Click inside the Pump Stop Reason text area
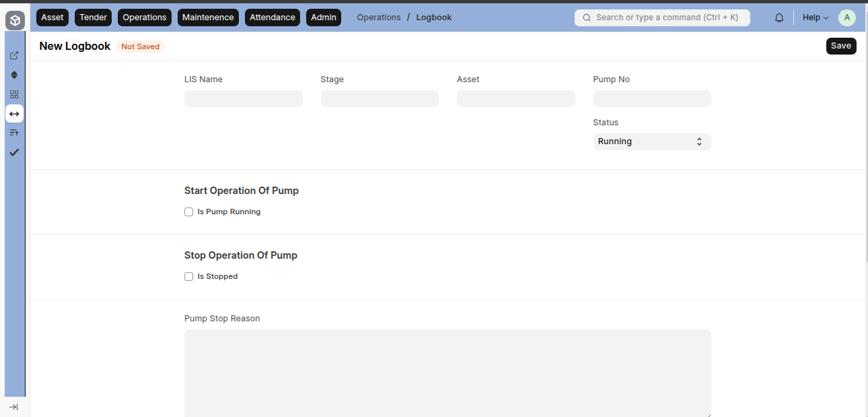The height and width of the screenshot is (417, 868). [x=447, y=371]
